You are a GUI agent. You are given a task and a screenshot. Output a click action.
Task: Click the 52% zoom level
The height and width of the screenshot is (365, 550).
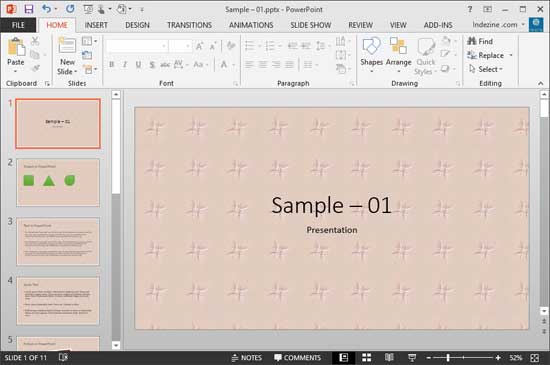[x=516, y=358]
